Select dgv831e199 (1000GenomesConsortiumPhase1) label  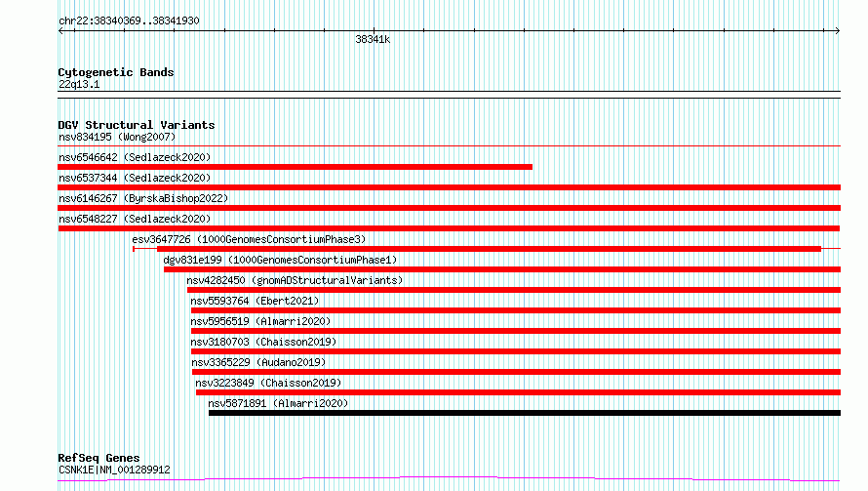click(280, 260)
